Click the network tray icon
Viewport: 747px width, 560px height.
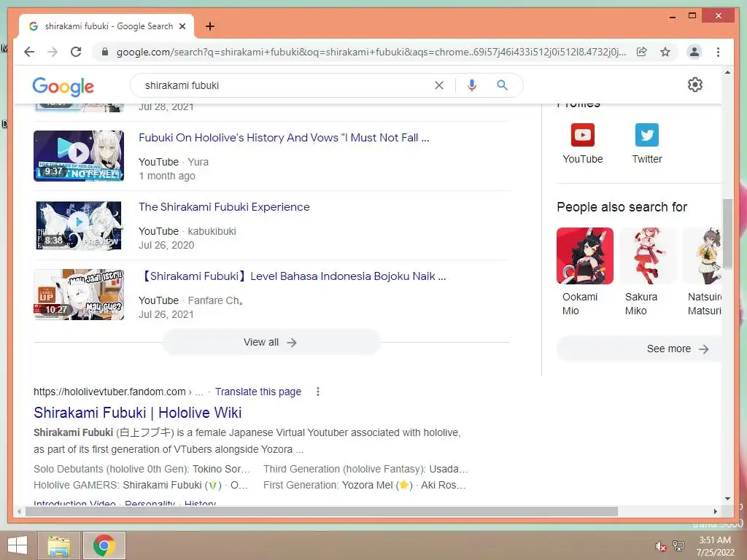pyautogui.click(x=678, y=545)
